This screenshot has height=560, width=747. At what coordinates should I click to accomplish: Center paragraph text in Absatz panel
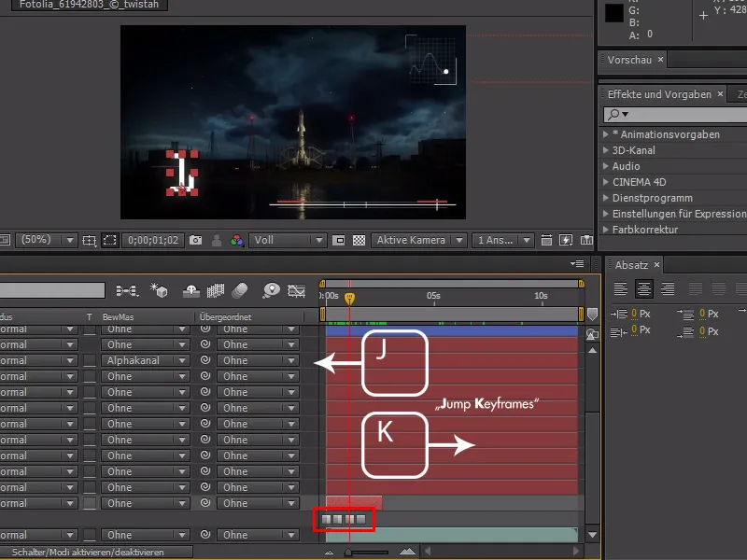coord(644,288)
